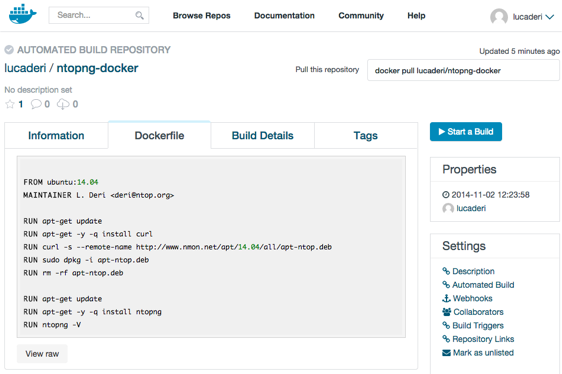The height and width of the screenshot is (374, 562).
Task: Click the automated build checkmark icon
Action: click(9, 50)
